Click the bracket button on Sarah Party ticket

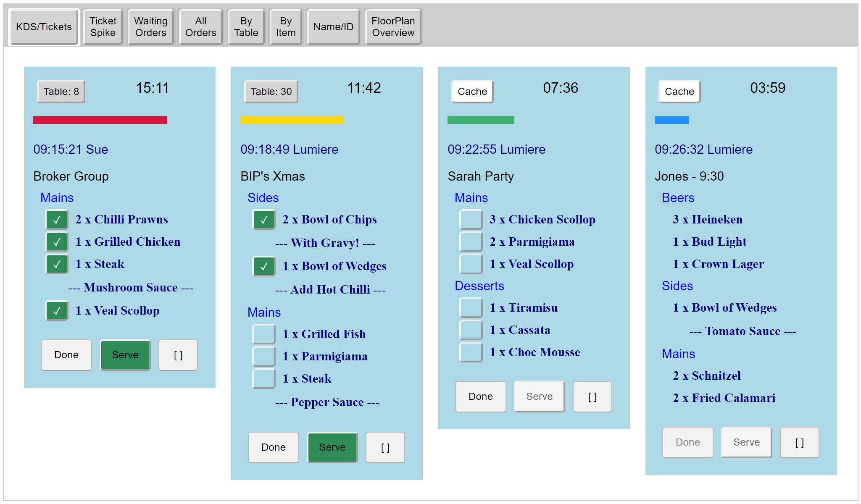click(x=592, y=397)
